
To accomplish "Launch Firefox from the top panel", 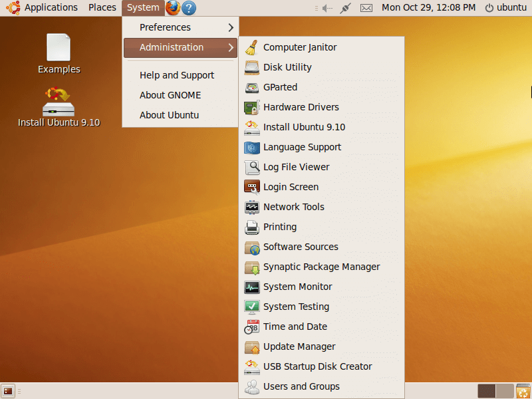I will click(x=173, y=8).
